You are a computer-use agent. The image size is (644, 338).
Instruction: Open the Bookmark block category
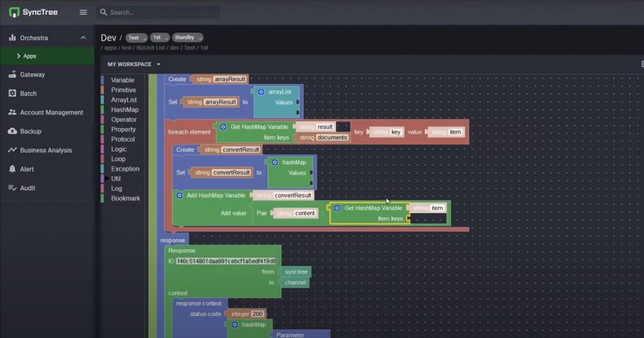coord(125,199)
